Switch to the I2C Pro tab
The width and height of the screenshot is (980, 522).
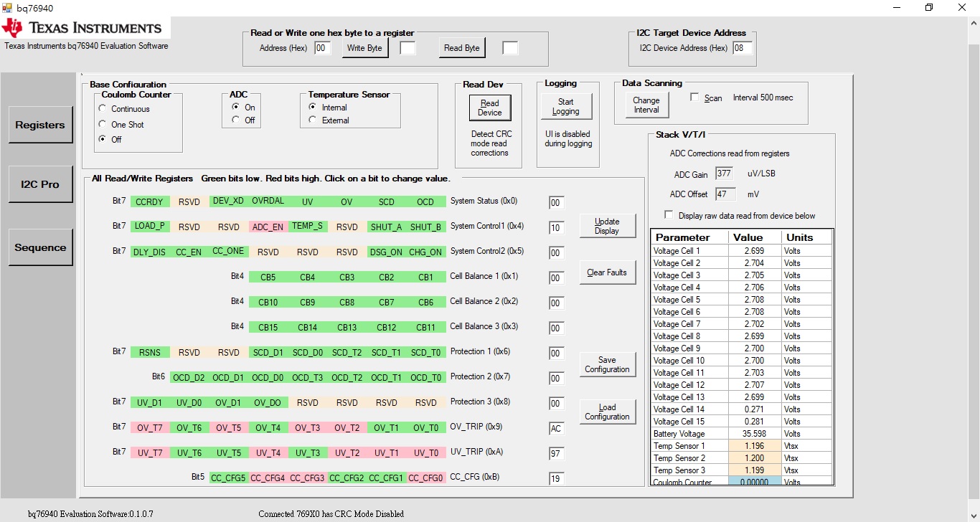(40, 184)
